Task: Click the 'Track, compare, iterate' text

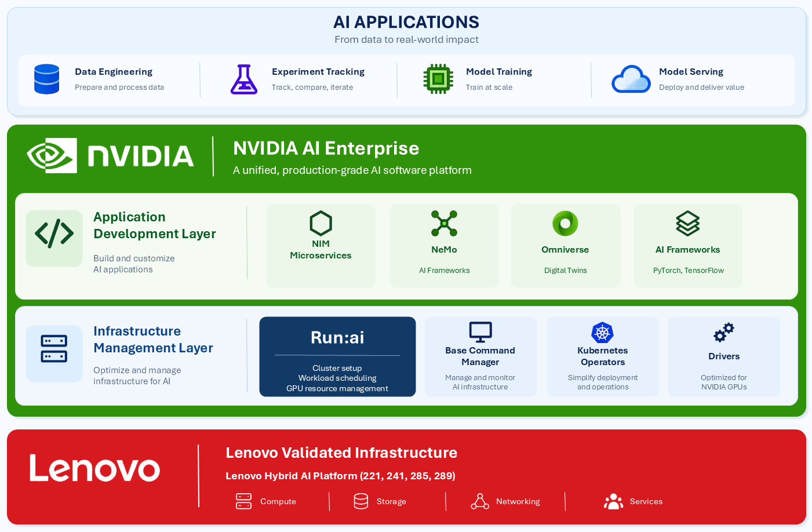Action: pyautogui.click(x=312, y=88)
